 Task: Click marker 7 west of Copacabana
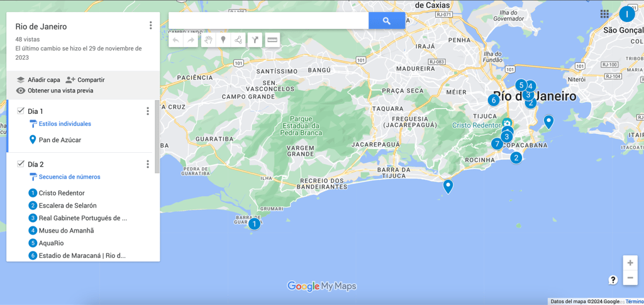[497, 143]
